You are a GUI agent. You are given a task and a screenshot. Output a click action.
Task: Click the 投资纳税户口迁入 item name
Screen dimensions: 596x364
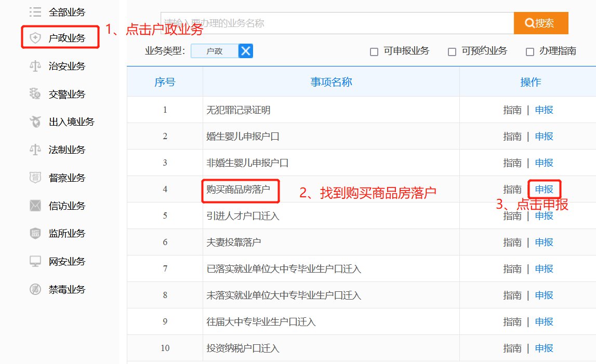tap(243, 348)
